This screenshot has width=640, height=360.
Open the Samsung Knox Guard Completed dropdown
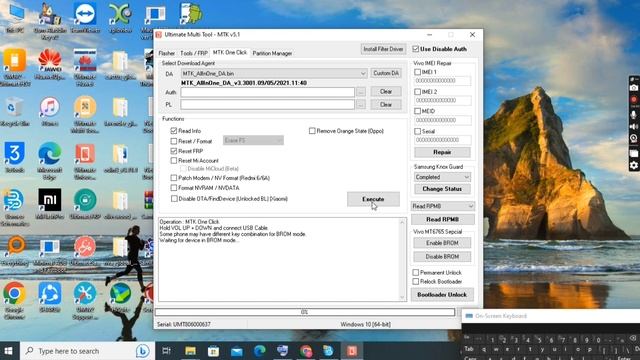pos(442,177)
